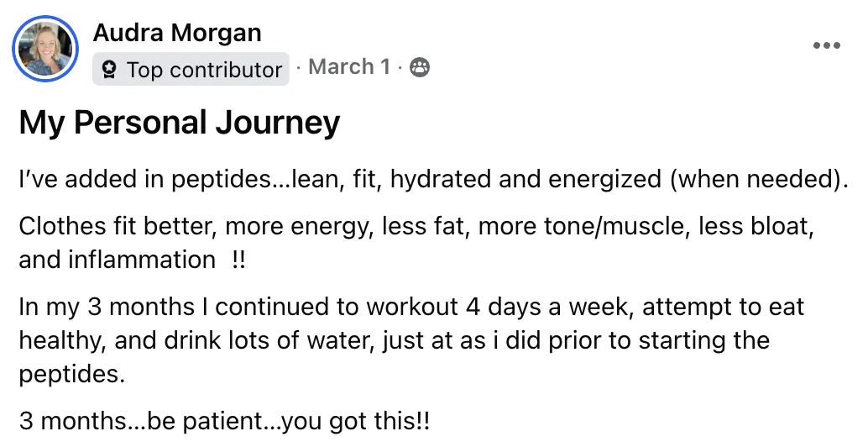Click the line starting "Clothes fit better"
The height and width of the screenshot is (447, 868).
(416, 227)
